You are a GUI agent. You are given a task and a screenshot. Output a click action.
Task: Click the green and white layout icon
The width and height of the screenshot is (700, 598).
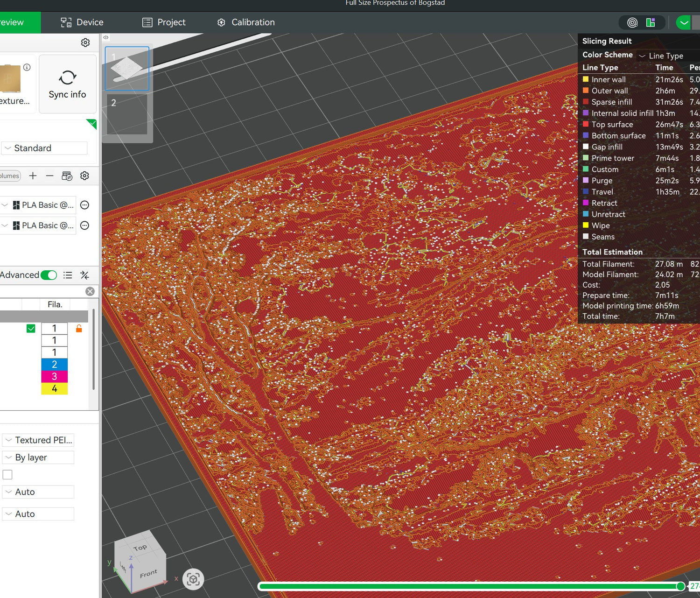[x=651, y=22]
